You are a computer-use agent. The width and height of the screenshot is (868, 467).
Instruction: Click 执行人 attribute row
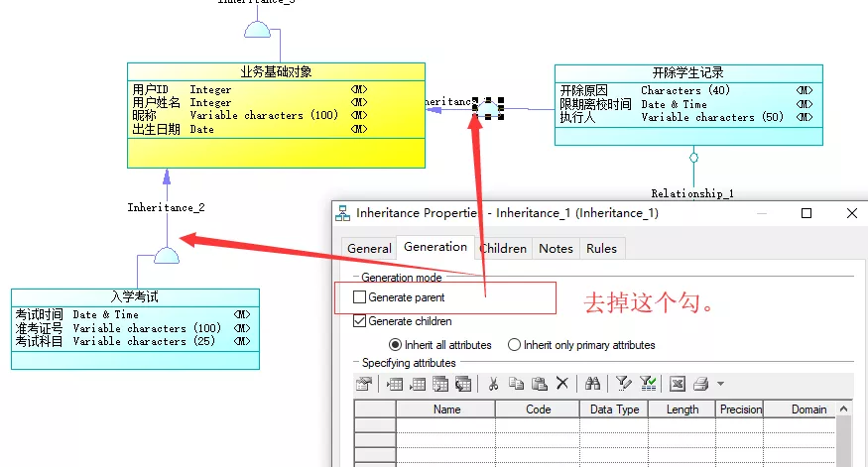click(x=686, y=117)
